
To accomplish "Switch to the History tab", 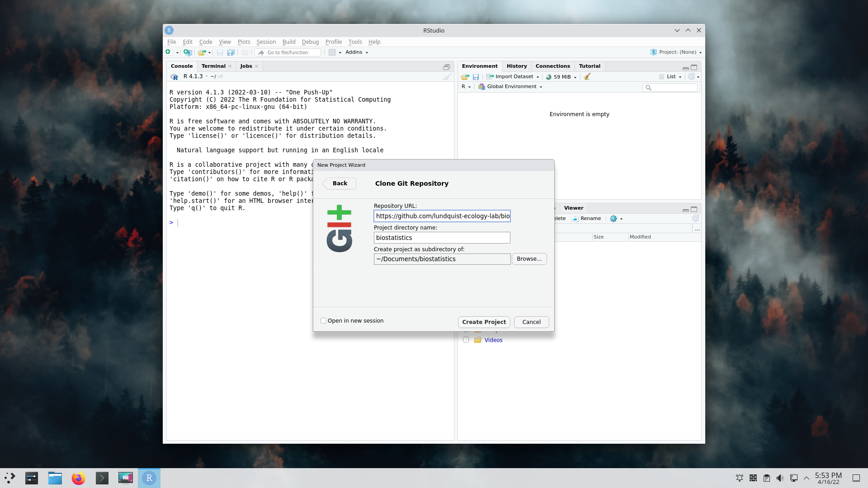I will 517,66.
